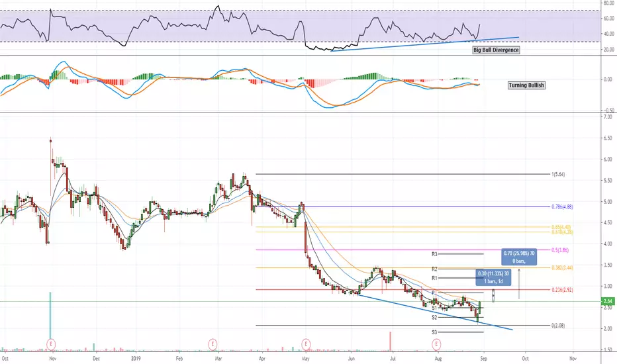Image resolution: width=617 pixels, height=364 pixels.
Task: Click the Apr label on time axis
Action: (262, 359)
